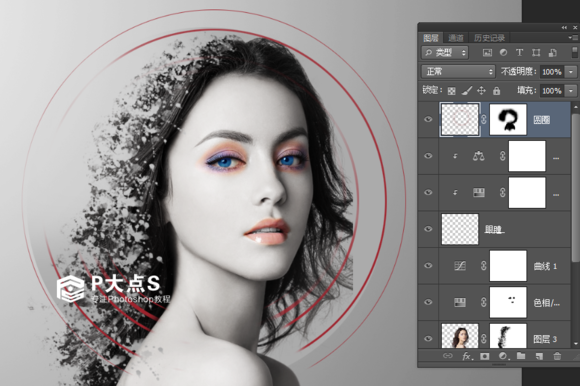Image resolution: width=580 pixels, height=386 pixels.
Task: Expand the 不透明度 opacity arrow
Action: click(571, 72)
